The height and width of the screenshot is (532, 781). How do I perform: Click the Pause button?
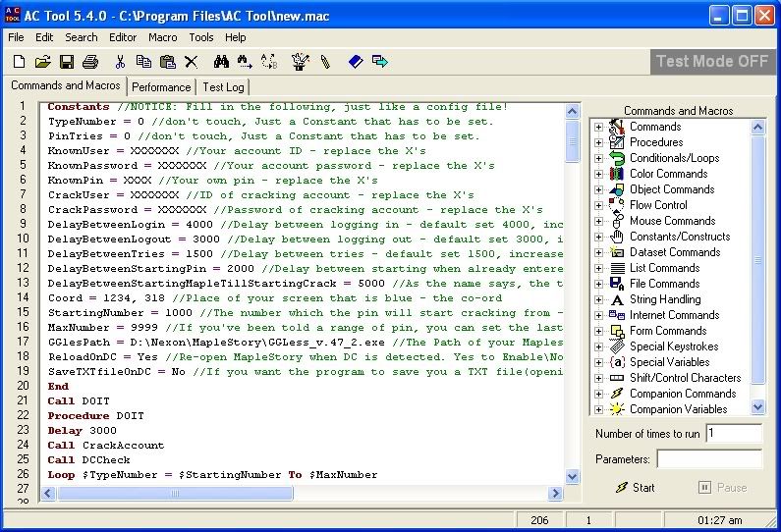point(722,488)
